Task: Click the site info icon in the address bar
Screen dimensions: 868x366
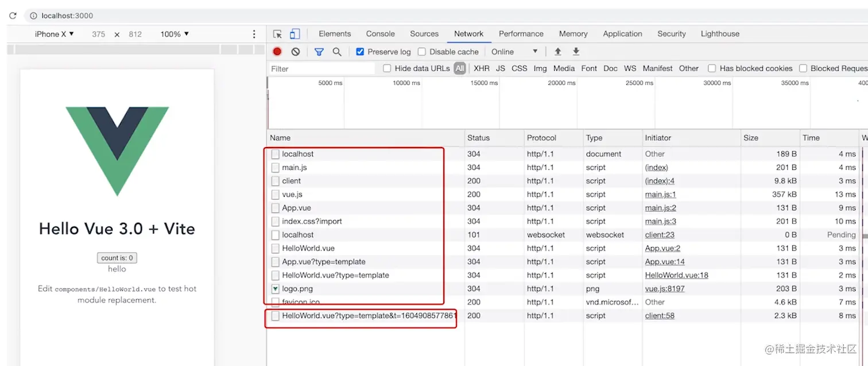Action: pos(33,16)
